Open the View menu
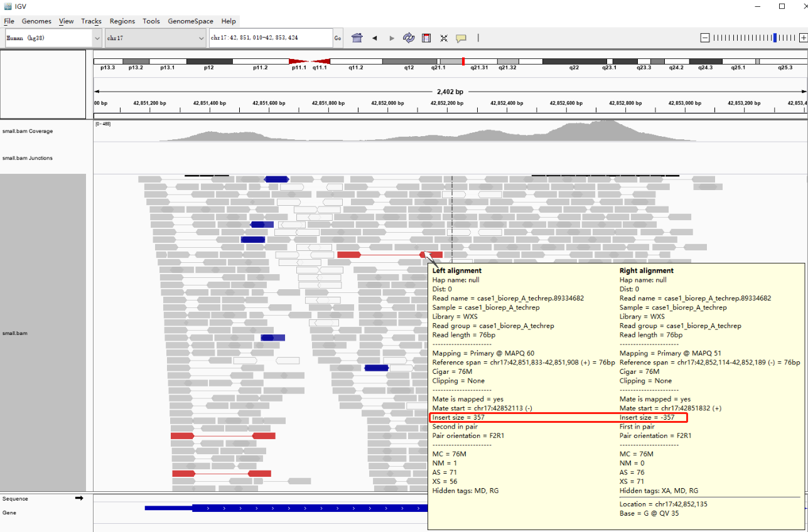808x532 pixels. [67, 21]
